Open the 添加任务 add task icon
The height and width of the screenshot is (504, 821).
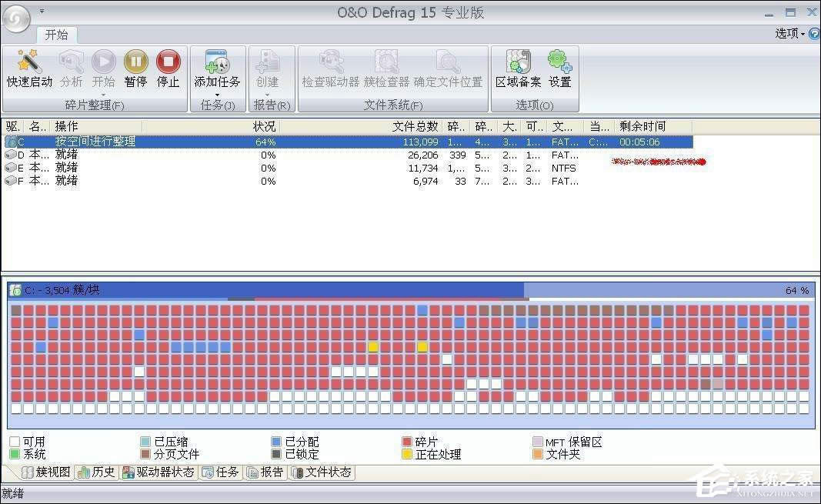pyautogui.click(x=217, y=62)
